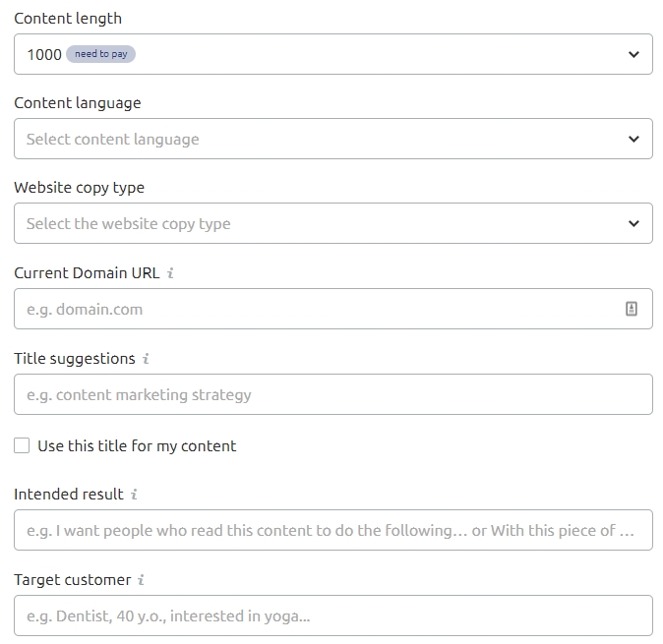Screen dimensions: 663x644
Task: Click the chevron arrow of Content length
Action: (x=633, y=54)
